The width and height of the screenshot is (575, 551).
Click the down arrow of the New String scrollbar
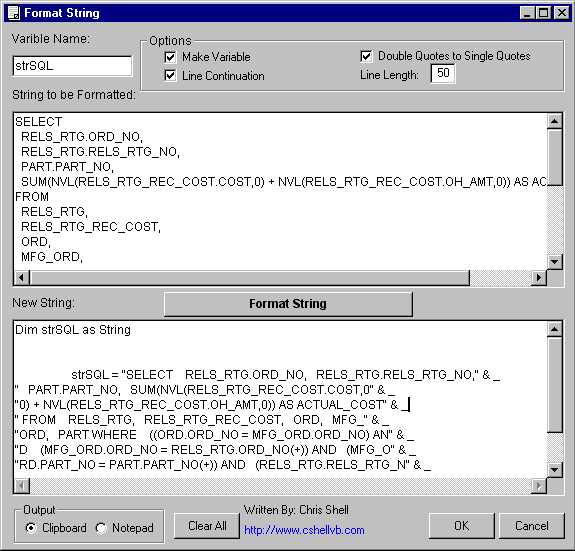(x=554, y=470)
